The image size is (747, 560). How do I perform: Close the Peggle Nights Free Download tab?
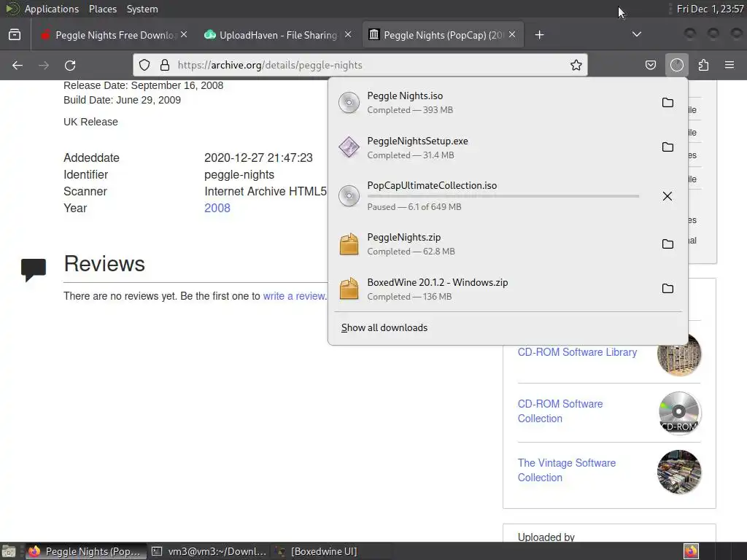pos(184,34)
